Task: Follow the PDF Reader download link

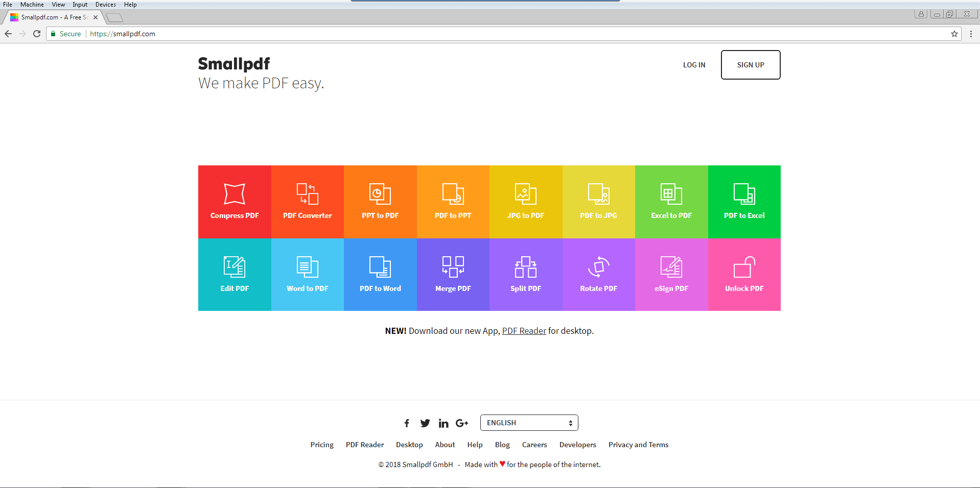Action: [524, 331]
